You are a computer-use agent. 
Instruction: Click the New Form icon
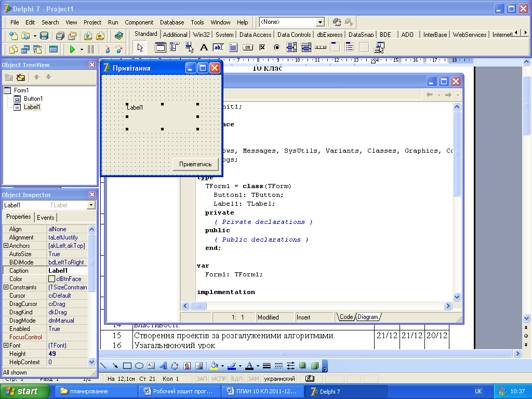[54, 49]
